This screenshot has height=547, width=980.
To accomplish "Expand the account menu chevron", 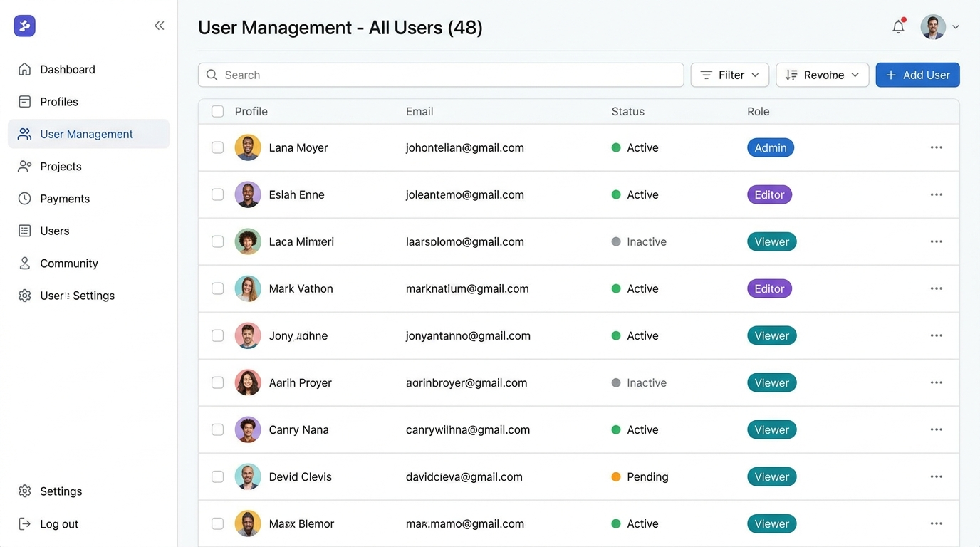I will point(956,27).
